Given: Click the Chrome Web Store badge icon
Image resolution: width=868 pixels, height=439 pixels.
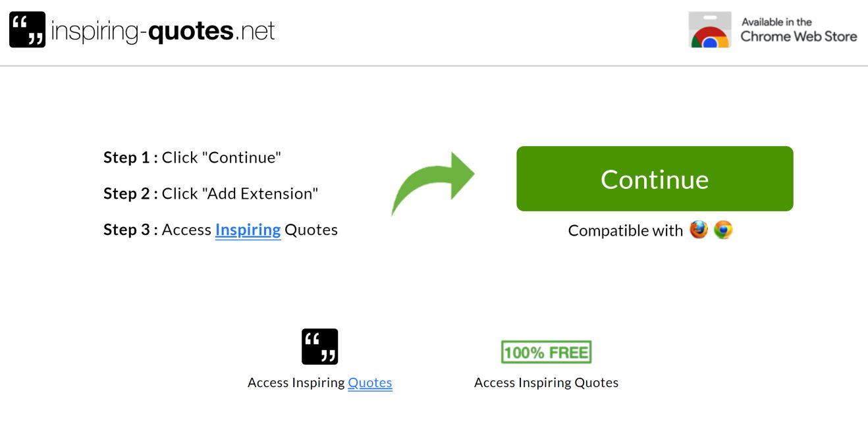Looking at the screenshot, I should click(x=709, y=30).
